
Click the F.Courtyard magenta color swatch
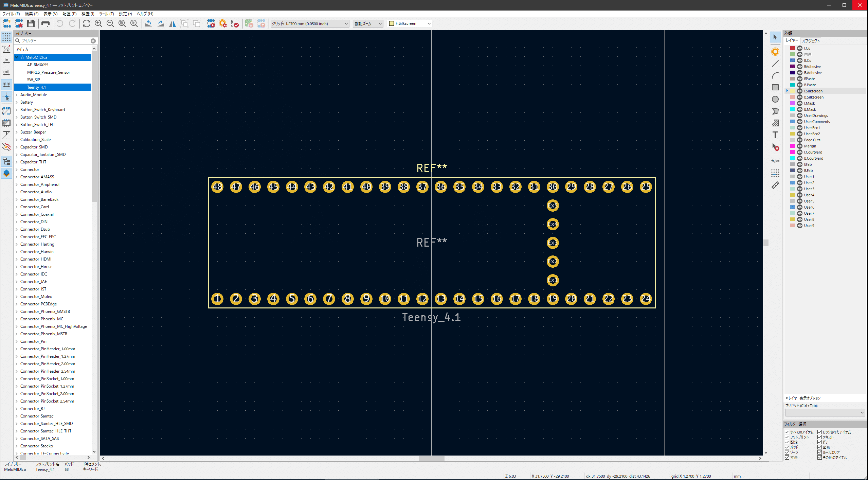click(x=793, y=152)
